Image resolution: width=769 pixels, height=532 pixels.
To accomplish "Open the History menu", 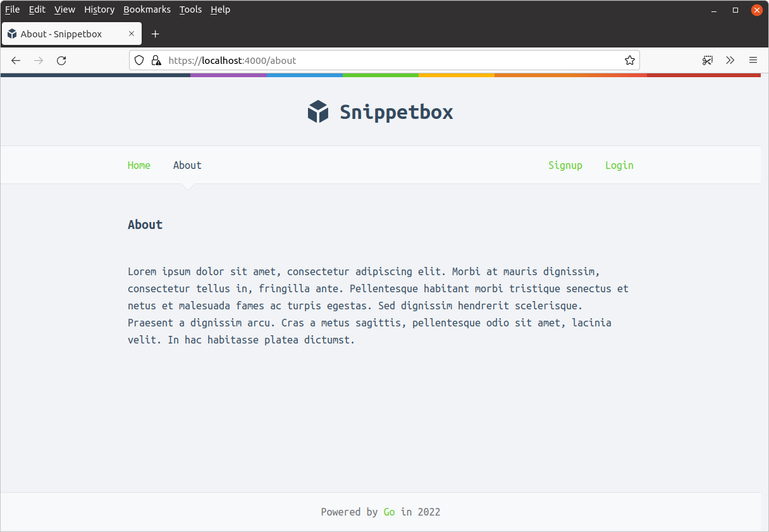I will click(99, 9).
